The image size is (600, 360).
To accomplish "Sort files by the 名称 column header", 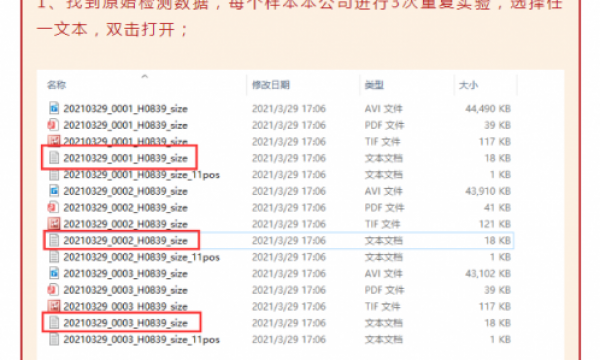I will (x=56, y=85).
